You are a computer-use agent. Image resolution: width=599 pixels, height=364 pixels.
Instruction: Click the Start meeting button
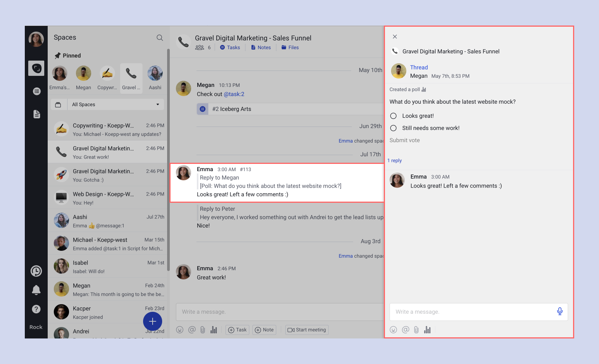coord(307,330)
